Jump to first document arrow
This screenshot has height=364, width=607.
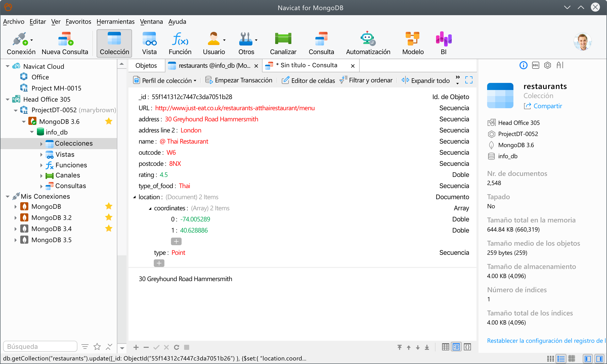tap(399, 347)
